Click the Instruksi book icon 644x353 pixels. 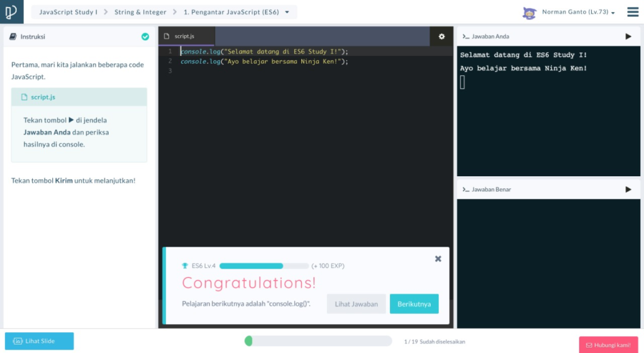[13, 36]
